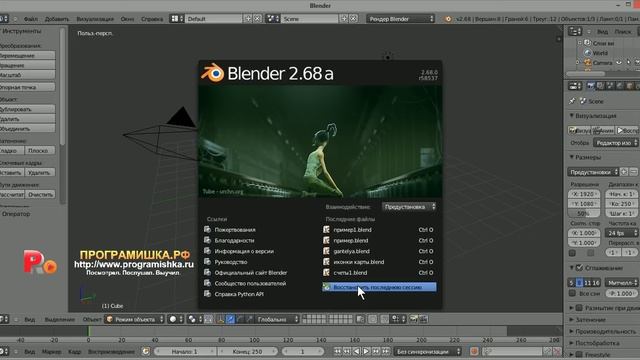Open the Рендер Blender engine dropdown

pos(400,19)
